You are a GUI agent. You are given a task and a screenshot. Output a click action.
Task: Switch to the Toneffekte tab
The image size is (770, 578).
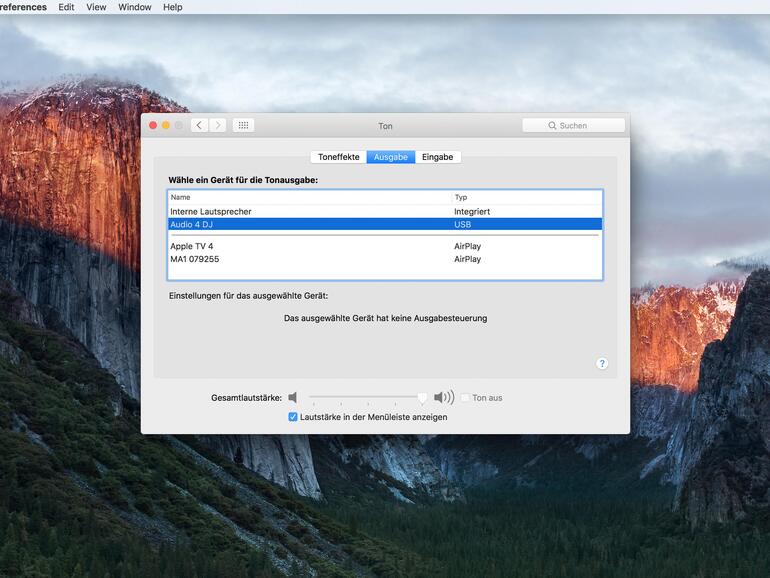(339, 157)
